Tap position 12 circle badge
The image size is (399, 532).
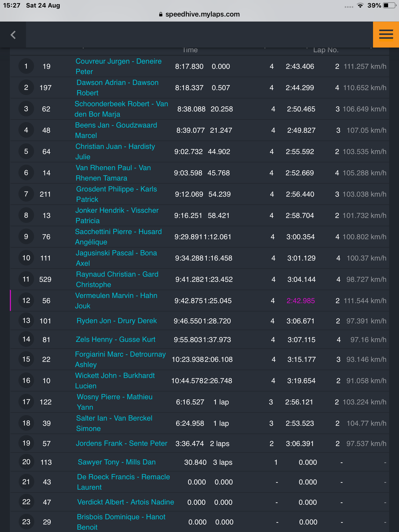point(26,301)
